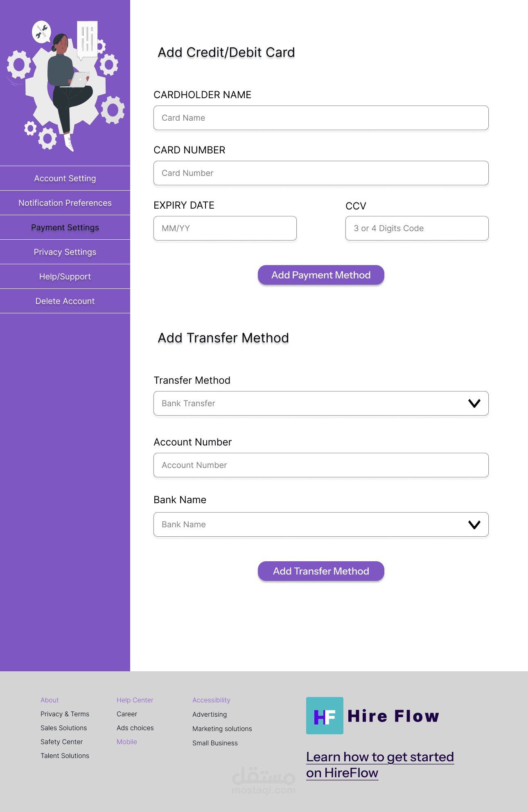528x812 pixels.
Task: Choose Delete Account in sidebar
Action: 65,301
